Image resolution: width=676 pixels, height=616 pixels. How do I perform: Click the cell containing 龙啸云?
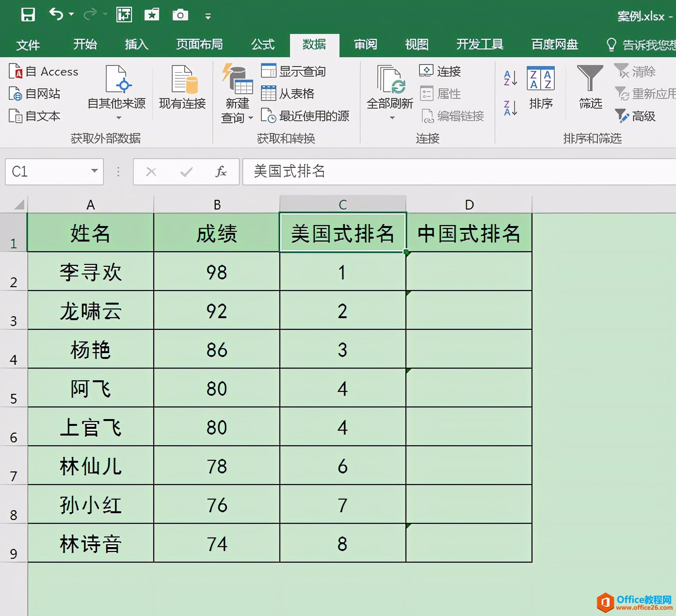(91, 310)
